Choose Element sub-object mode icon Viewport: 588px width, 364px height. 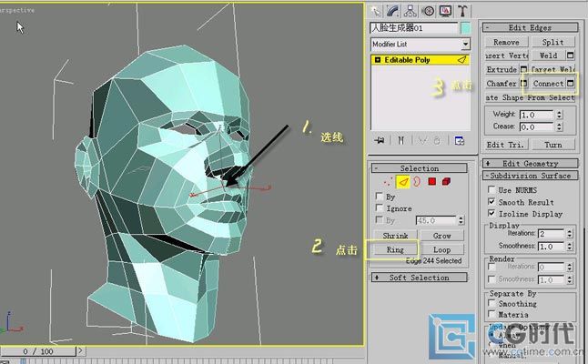tap(446, 182)
